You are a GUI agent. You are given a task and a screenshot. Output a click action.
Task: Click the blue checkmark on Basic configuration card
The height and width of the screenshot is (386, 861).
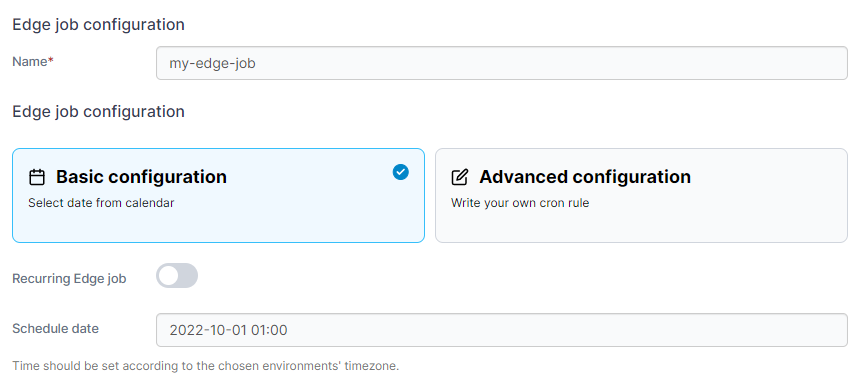(x=401, y=172)
